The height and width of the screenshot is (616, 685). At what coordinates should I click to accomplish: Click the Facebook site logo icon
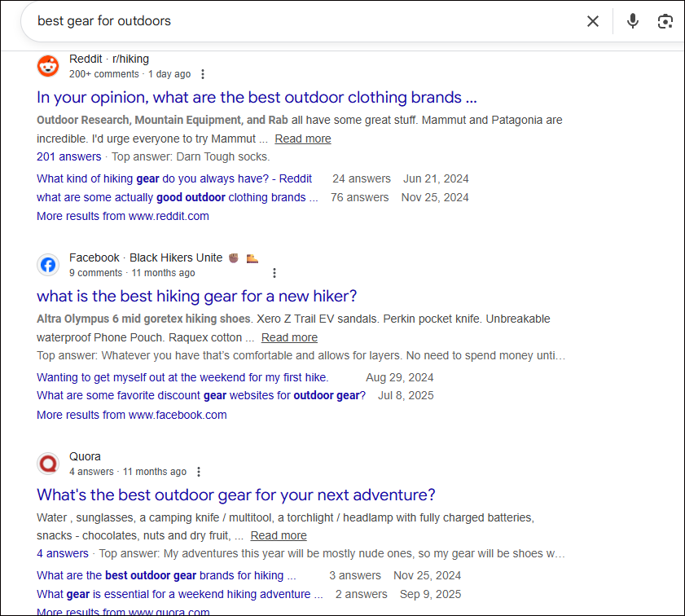point(48,265)
